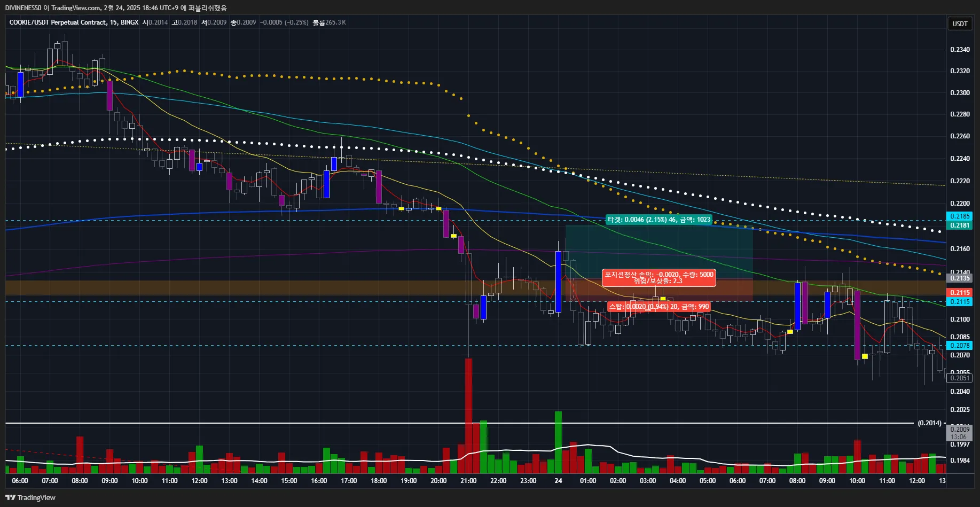
Task: Click the TradingView logo at bottom left
Action: tap(30, 497)
